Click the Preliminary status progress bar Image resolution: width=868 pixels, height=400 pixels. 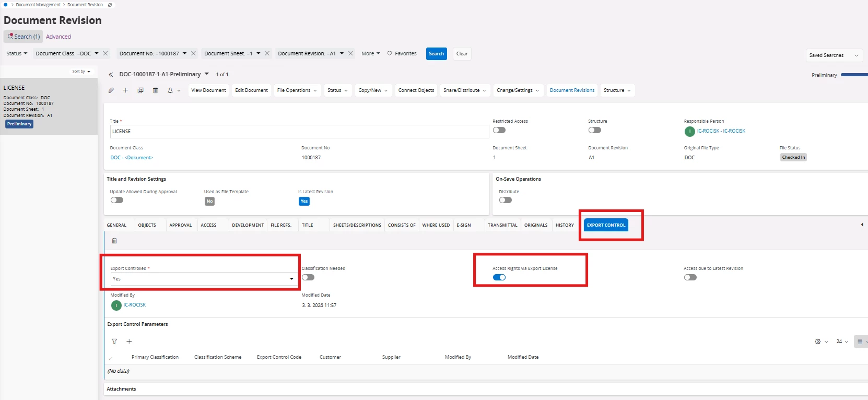tap(854, 75)
